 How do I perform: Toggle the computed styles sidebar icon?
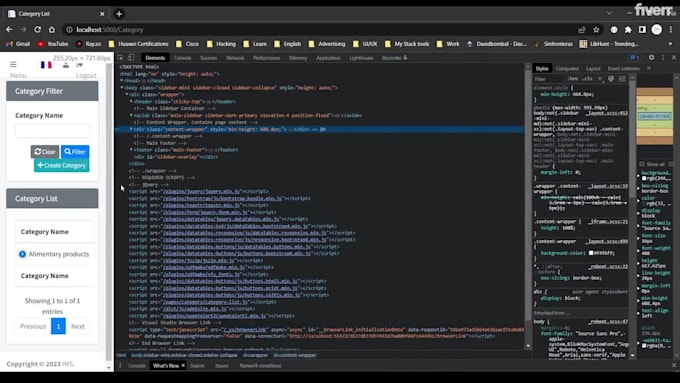pyautogui.click(x=622, y=79)
